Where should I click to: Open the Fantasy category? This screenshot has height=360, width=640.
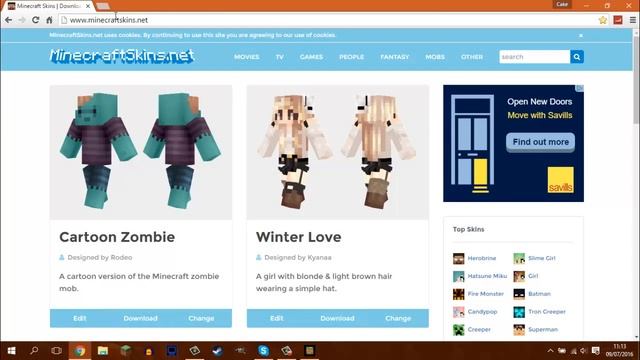395,57
